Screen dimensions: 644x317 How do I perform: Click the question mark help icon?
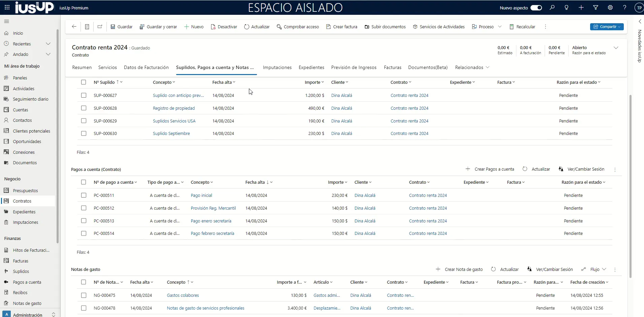point(624,7)
